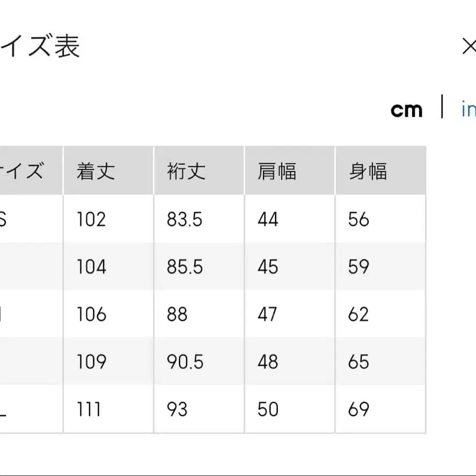Select the 104 value in second row
Viewport: 476px width, 476px height.
coord(90,266)
